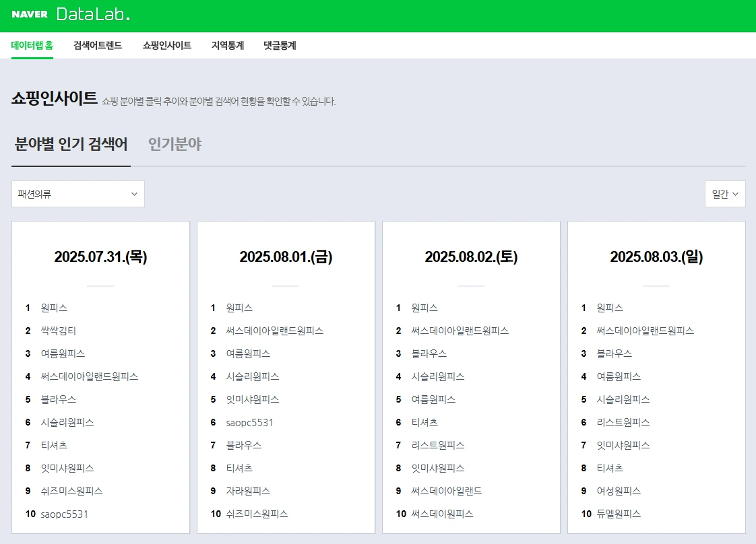Open the 검색어트렌드 menu
The image size is (756, 544).
[x=98, y=45]
